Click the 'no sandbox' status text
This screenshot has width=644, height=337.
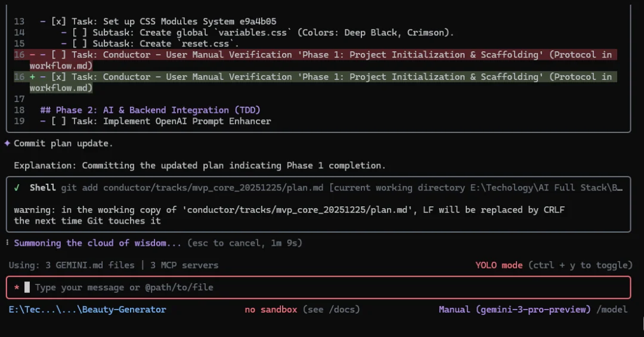pyautogui.click(x=271, y=310)
